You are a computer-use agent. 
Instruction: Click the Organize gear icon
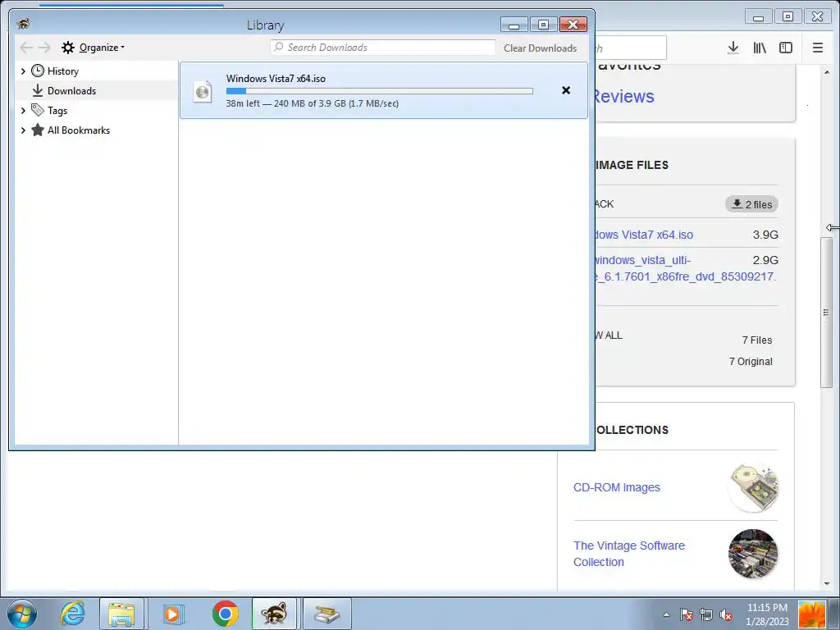coord(68,48)
